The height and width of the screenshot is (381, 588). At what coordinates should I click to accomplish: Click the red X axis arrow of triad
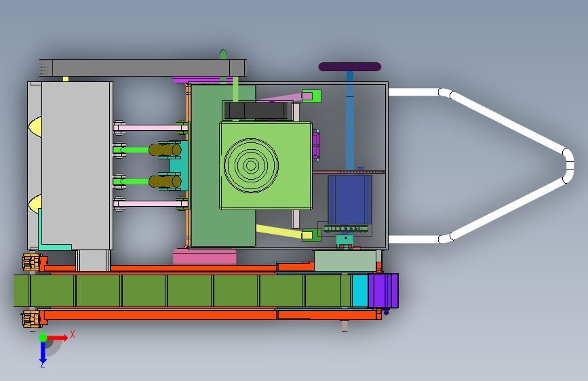coord(57,338)
